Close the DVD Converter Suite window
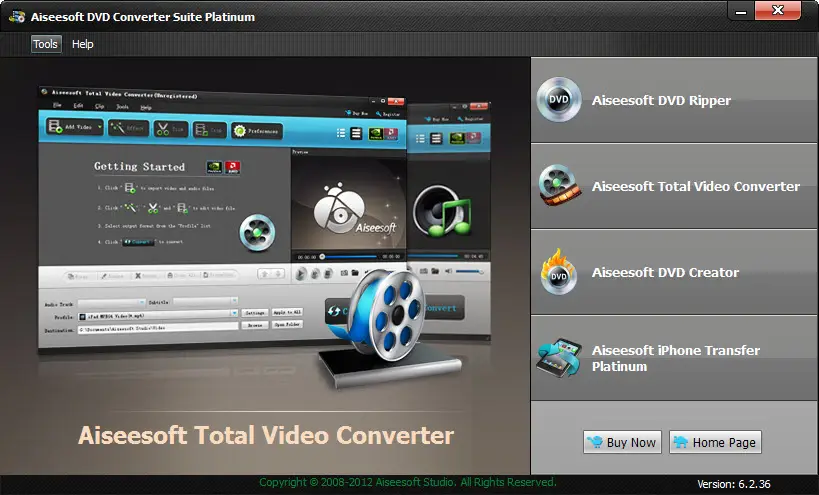The image size is (819, 495). (x=778, y=10)
